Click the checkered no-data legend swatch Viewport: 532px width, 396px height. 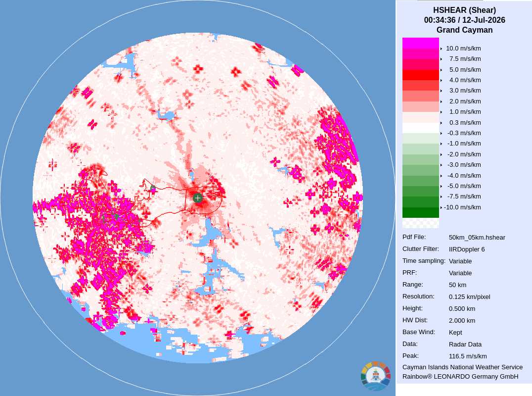[420, 223]
